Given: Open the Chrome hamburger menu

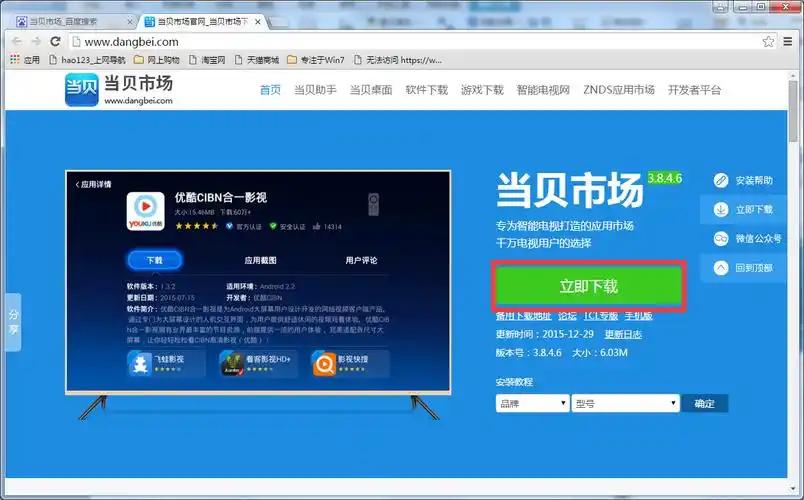Looking at the screenshot, I should click(x=788, y=42).
